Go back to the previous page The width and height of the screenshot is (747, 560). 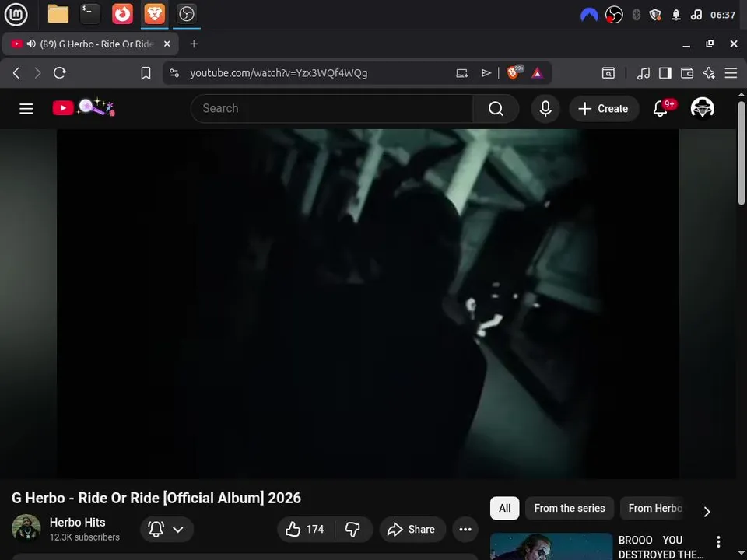(16, 73)
